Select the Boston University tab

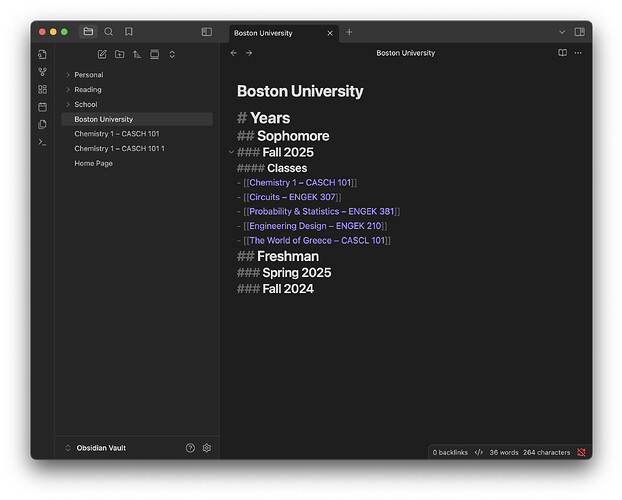(284, 33)
